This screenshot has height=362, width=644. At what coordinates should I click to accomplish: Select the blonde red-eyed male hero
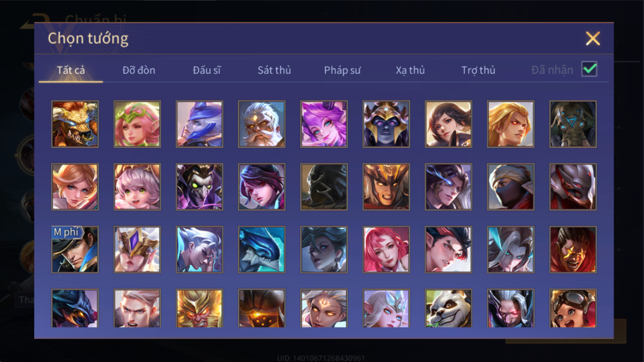pos(511,124)
